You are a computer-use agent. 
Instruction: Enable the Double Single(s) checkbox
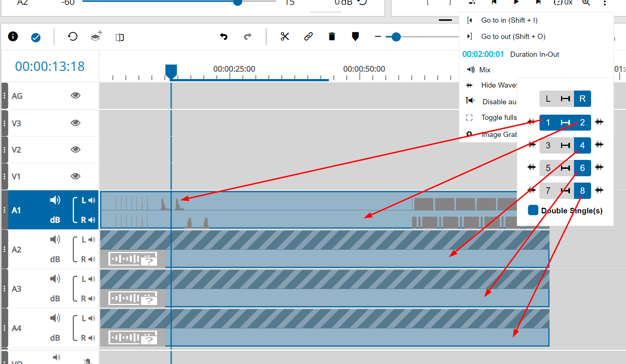[x=533, y=210]
